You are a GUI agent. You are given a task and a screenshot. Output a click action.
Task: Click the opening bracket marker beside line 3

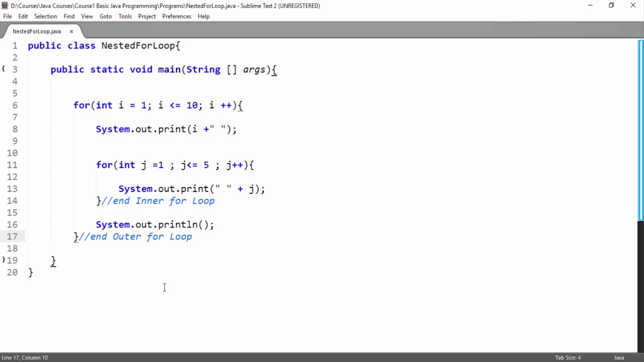pos(3,68)
